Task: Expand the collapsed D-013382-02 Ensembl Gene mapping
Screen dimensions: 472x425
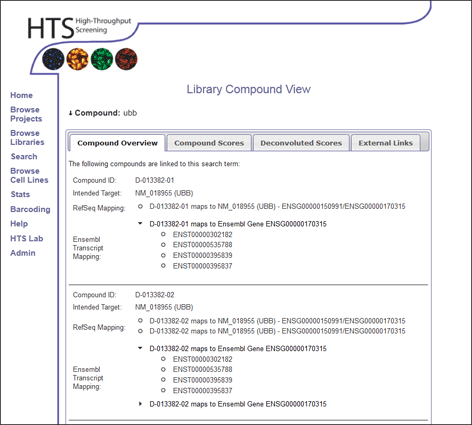Action: pos(140,404)
